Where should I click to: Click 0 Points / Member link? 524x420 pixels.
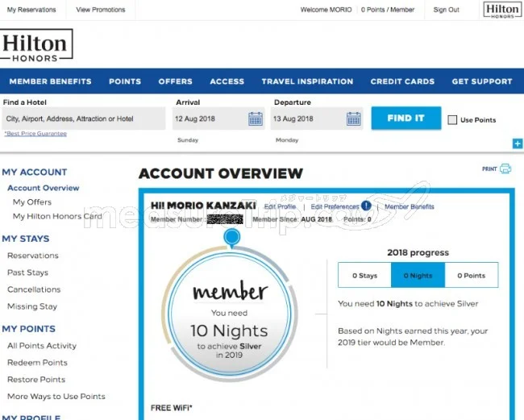point(388,10)
